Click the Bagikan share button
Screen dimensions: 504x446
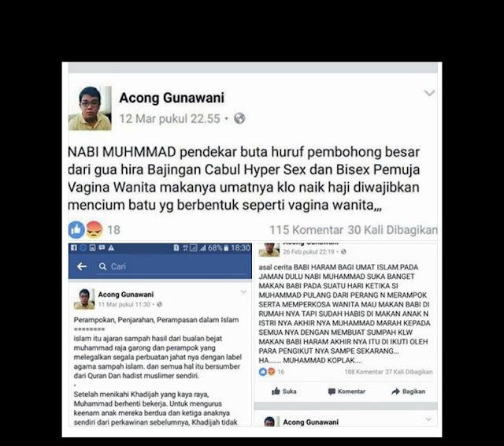(408, 392)
